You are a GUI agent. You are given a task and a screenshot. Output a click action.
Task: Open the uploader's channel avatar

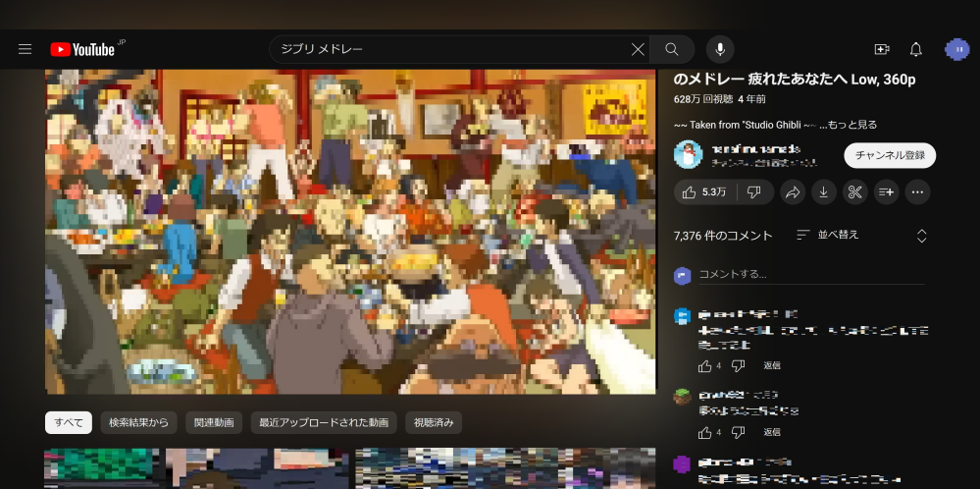point(688,154)
